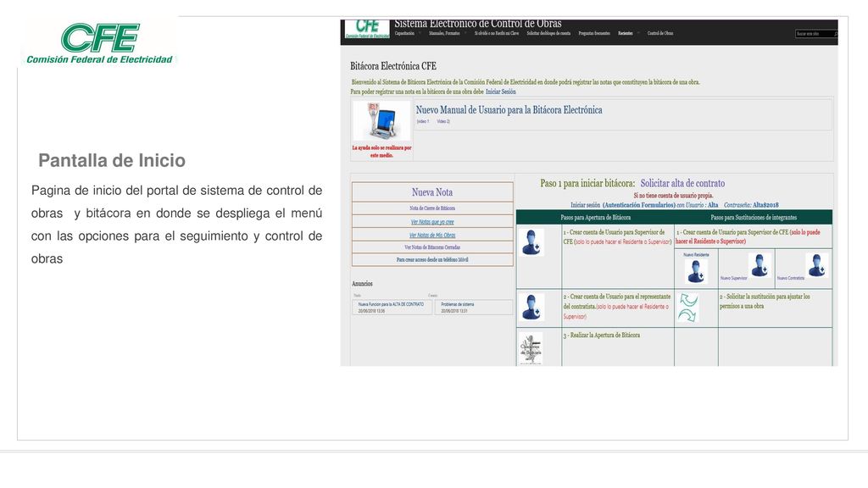Open the Video 1 link

point(423,122)
